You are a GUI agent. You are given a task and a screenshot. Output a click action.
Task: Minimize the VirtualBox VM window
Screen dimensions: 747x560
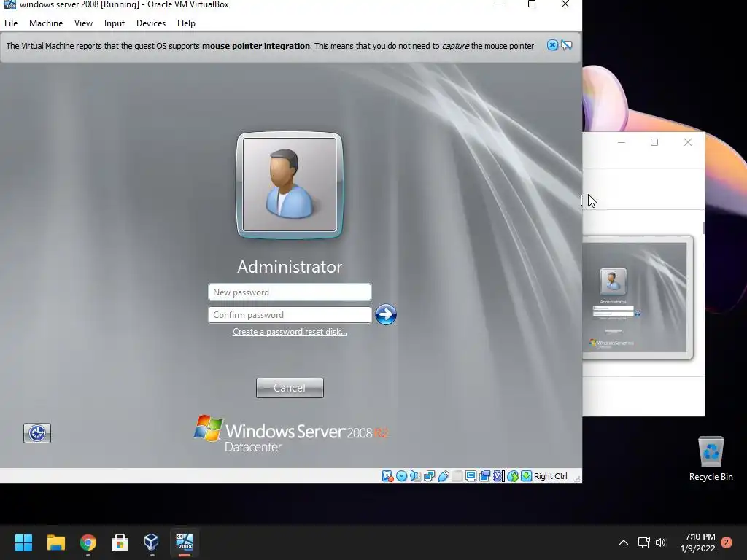tap(499, 4)
